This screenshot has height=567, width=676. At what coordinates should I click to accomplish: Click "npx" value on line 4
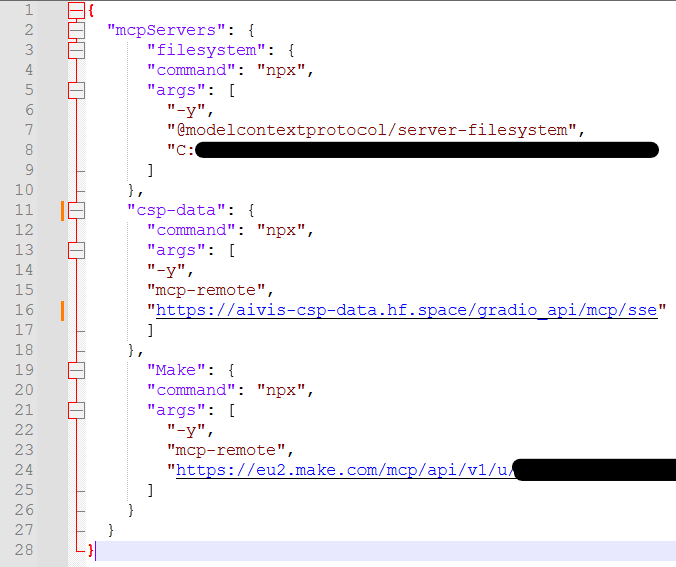(x=281, y=70)
